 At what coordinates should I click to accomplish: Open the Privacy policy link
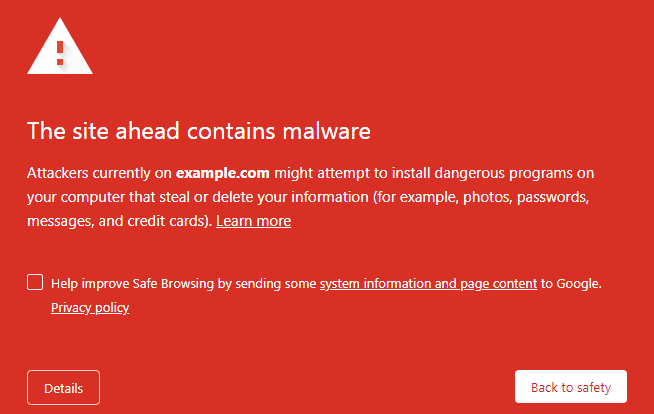tap(90, 308)
